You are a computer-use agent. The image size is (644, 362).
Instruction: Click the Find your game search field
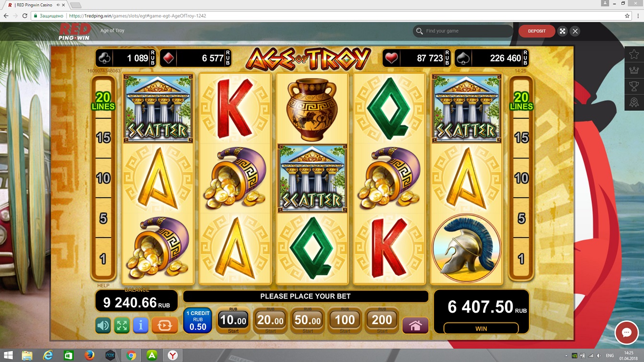pyautogui.click(x=463, y=31)
